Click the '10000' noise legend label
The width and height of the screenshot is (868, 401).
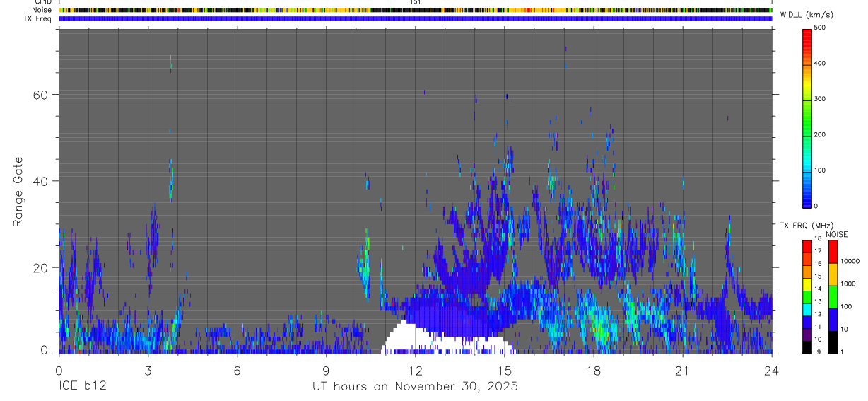click(x=850, y=261)
